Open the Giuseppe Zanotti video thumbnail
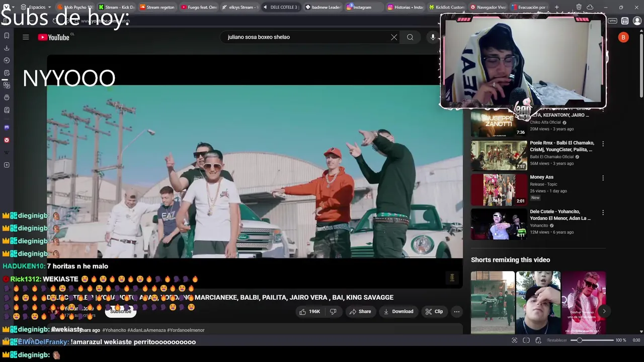This screenshot has width=644, height=362. (x=499, y=123)
